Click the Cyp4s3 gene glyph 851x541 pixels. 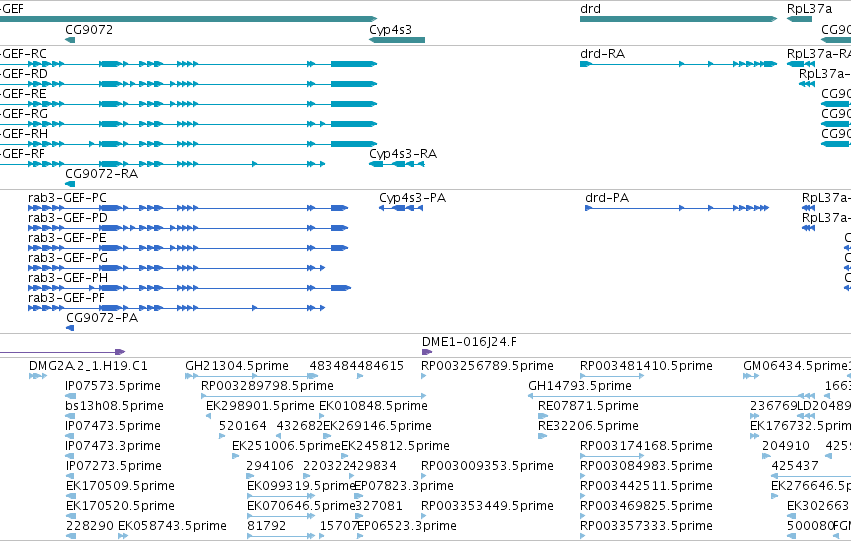pos(397,40)
